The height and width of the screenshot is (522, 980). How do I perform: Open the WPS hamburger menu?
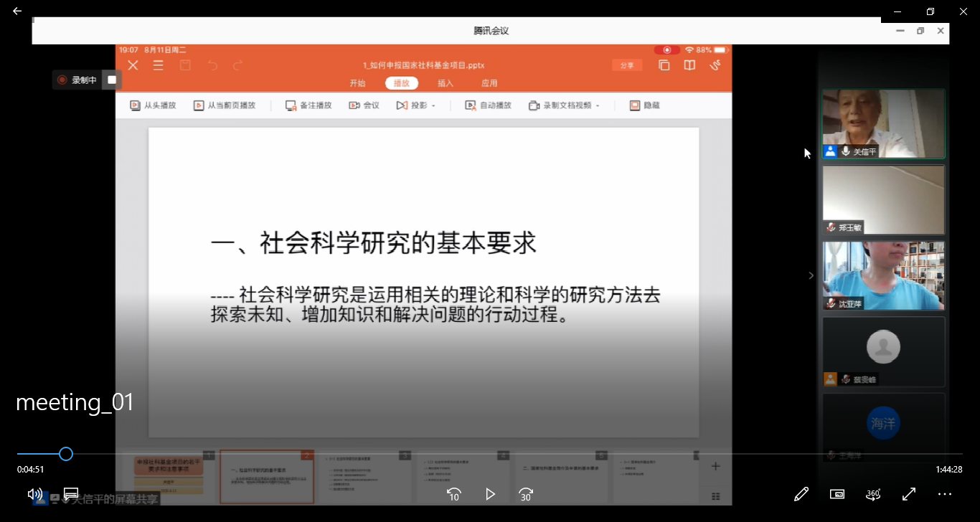coord(159,65)
